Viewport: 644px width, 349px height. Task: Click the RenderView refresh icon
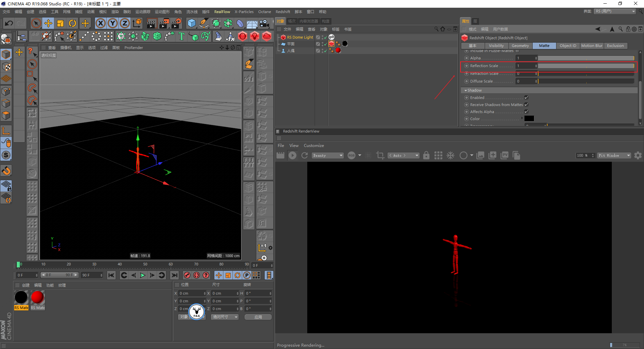305,155
